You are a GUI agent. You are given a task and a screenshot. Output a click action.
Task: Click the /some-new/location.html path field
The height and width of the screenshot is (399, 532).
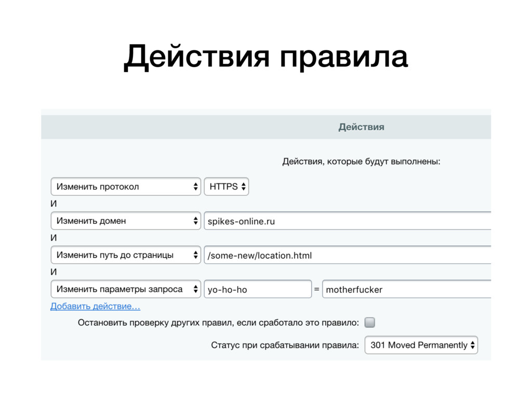(x=348, y=255)
